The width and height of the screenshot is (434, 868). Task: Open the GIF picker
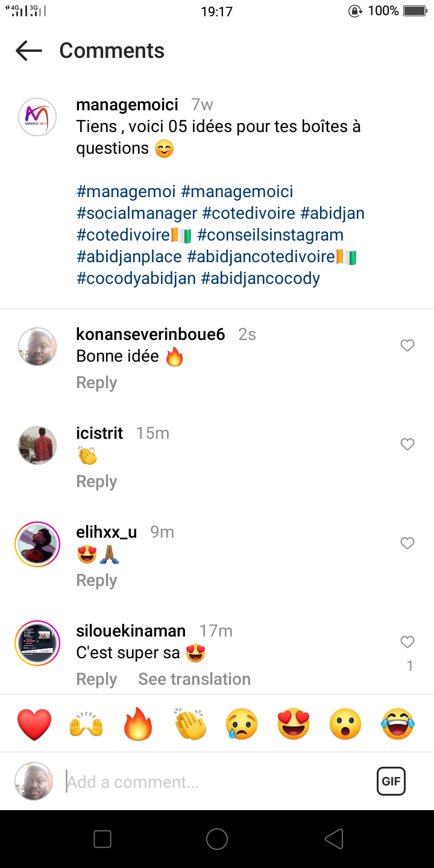tap(391, 782)
